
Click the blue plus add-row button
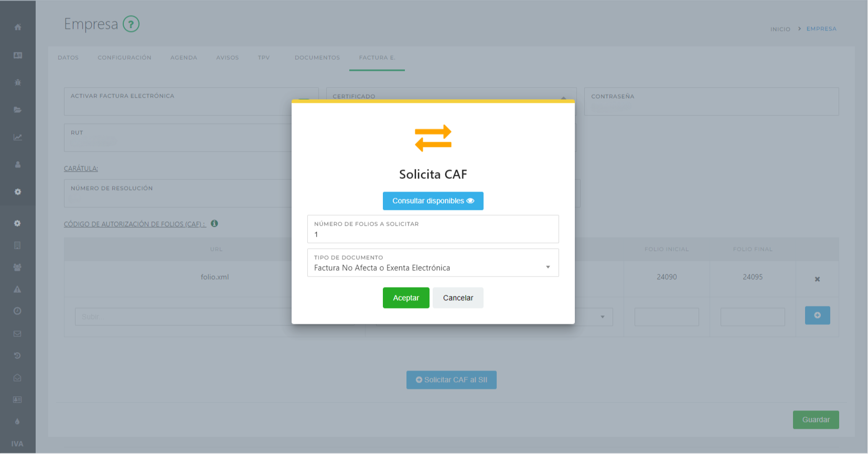point(818,315)
